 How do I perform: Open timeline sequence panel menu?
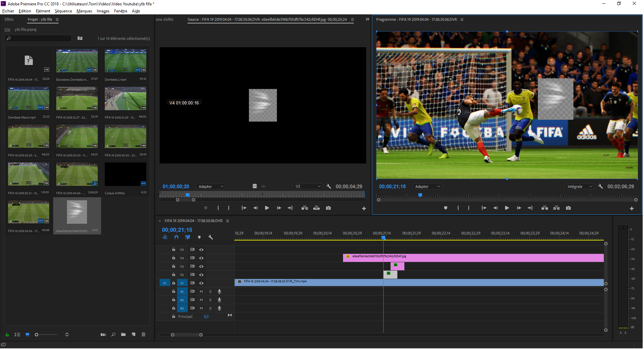228,221
